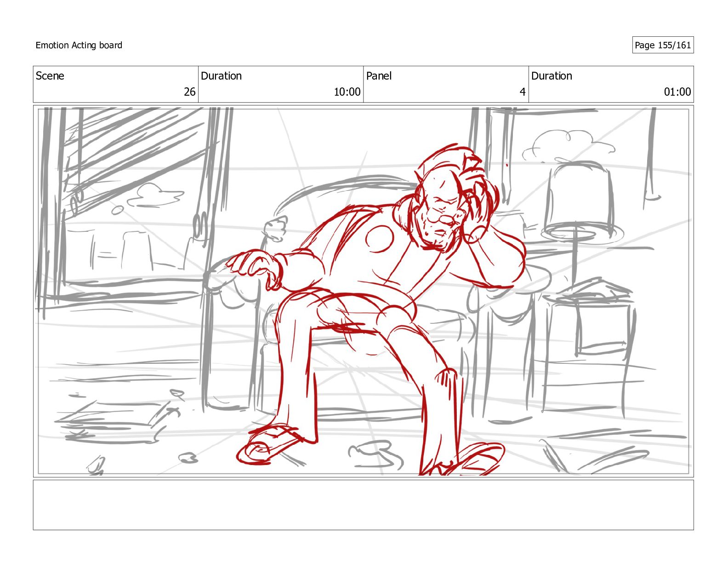Click the 'Emotion Acting board' title text
Screen dimensions: 728x563
[x=79, y=45]
